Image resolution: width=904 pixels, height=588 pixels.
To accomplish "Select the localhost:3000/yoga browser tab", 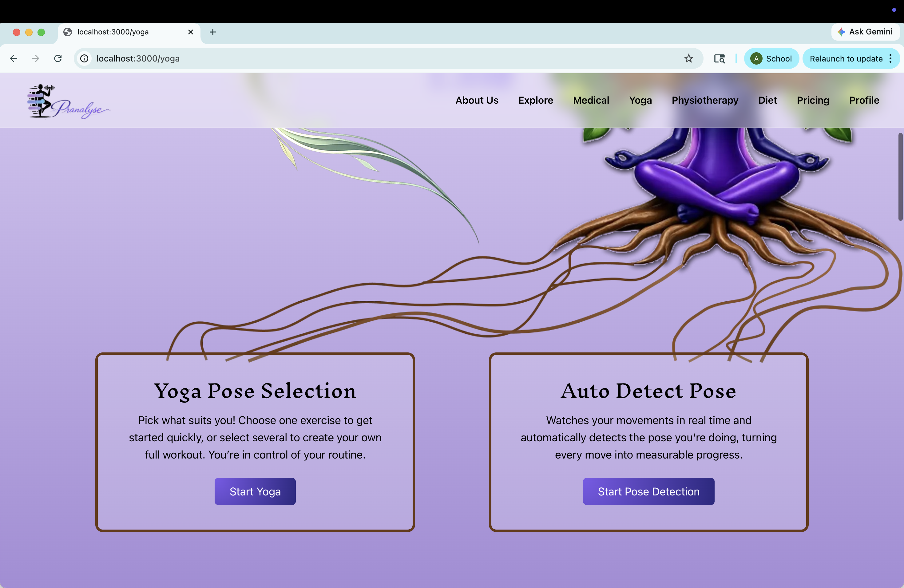I will [129, 32].
